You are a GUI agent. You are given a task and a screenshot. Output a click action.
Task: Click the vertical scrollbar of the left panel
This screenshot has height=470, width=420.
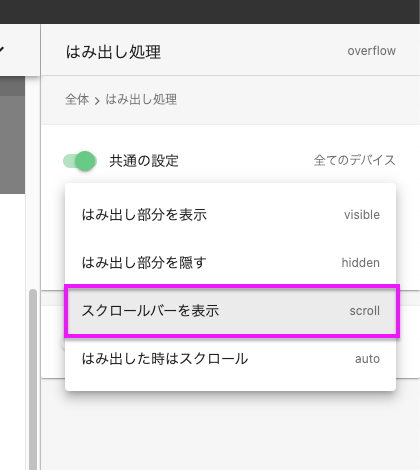click(33, 378)
